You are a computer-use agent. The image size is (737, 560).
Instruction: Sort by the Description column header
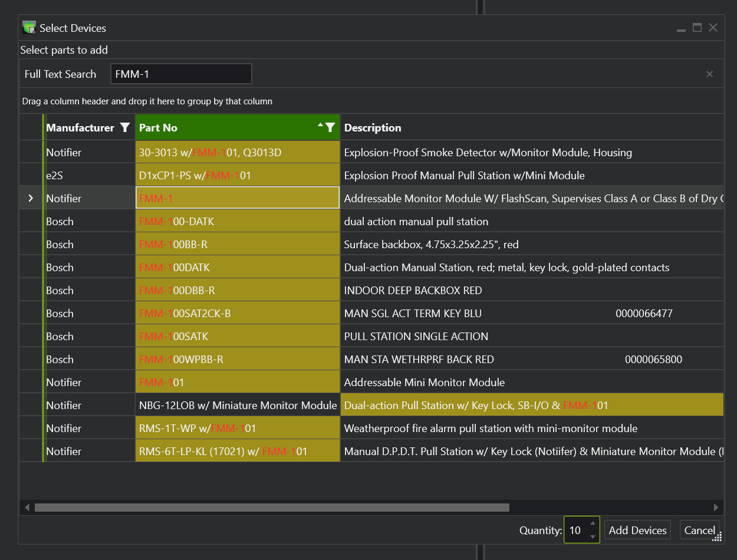click(x=373, y=127)
